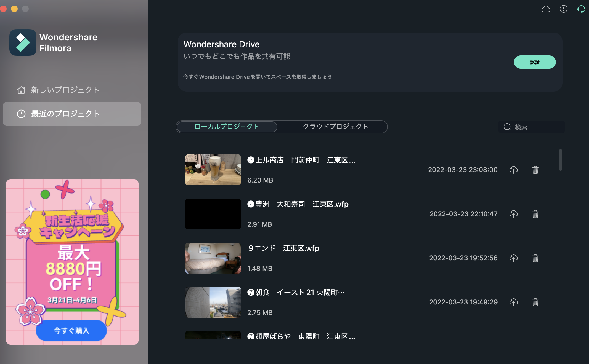Delete the ②豊洲 大和寿司 project
The width and height of the screenshot is (589, 364).
535,214
